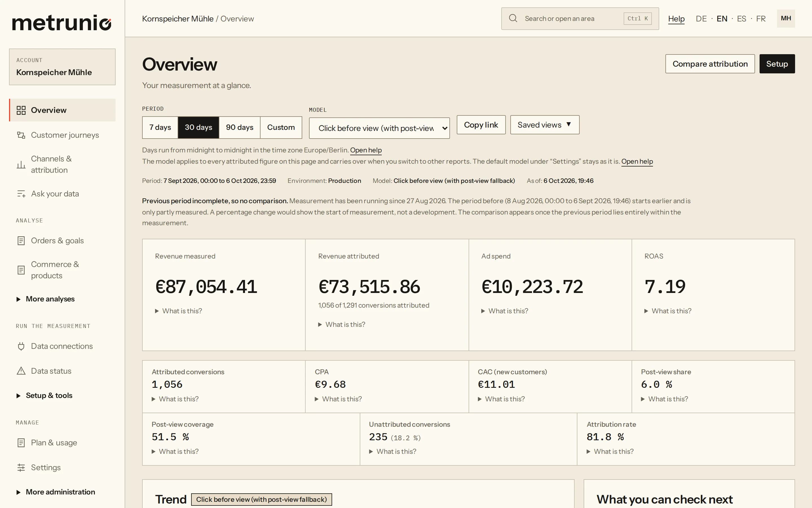The height and width of the screenshot is (508, 812).
Task: Open Customer journeys in navigation
Action: click(x=62, y=135)
